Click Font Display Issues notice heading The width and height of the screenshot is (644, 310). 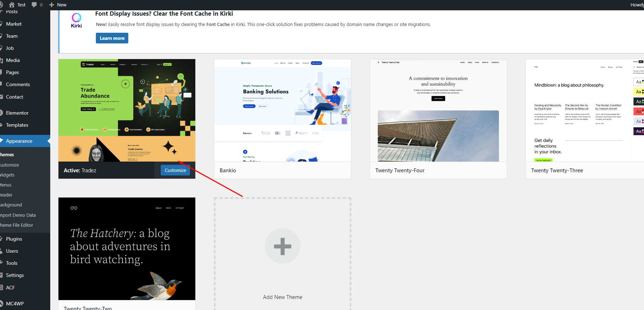(x=164, y=14)
